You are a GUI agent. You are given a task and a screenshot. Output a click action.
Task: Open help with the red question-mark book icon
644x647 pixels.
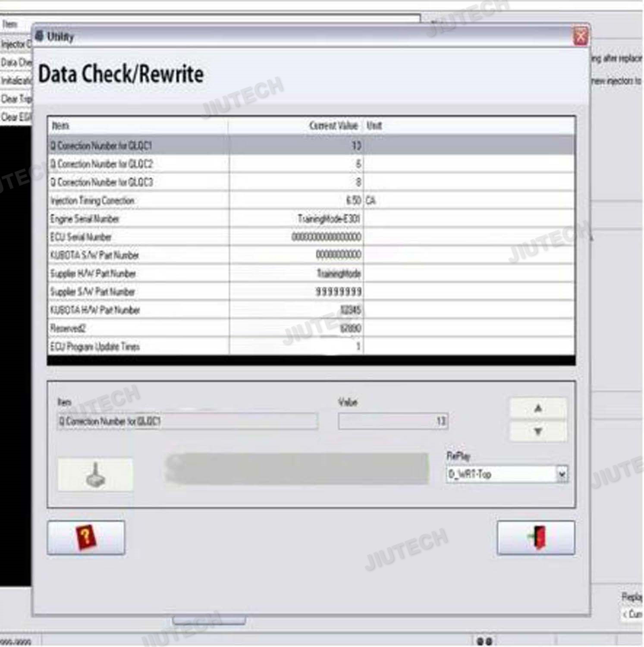tap(86, 537)
